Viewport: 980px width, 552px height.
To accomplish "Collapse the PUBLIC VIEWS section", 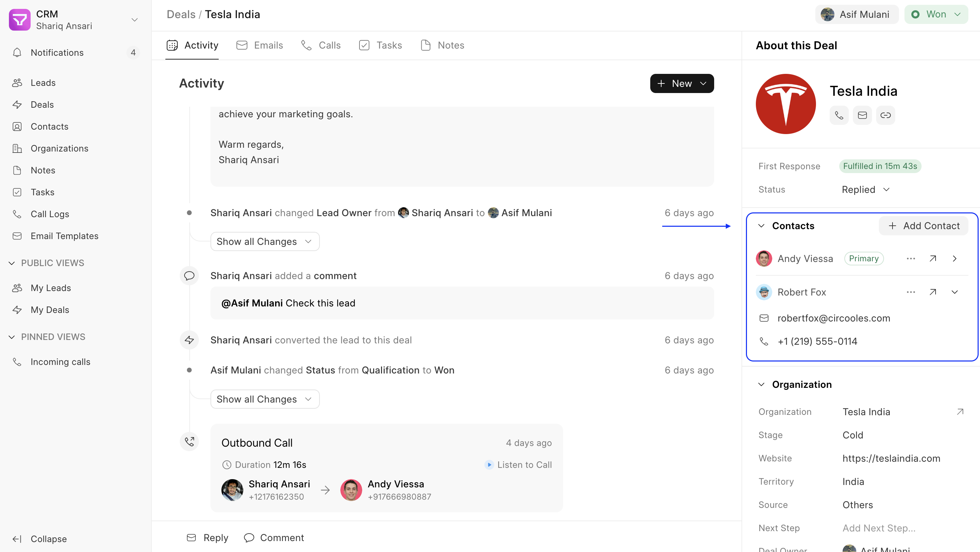I will click(x=12, y=263).
